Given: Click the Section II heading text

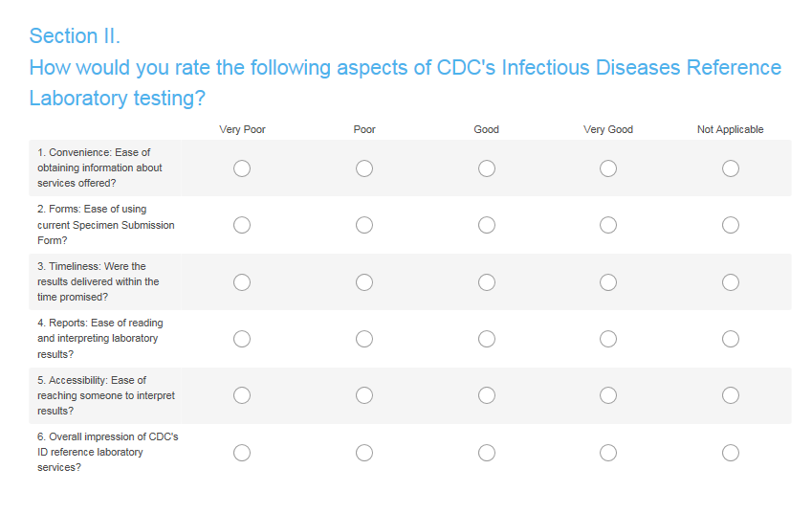Looking at the screenshot, I should pyautogui.click(x=75, y=36).
